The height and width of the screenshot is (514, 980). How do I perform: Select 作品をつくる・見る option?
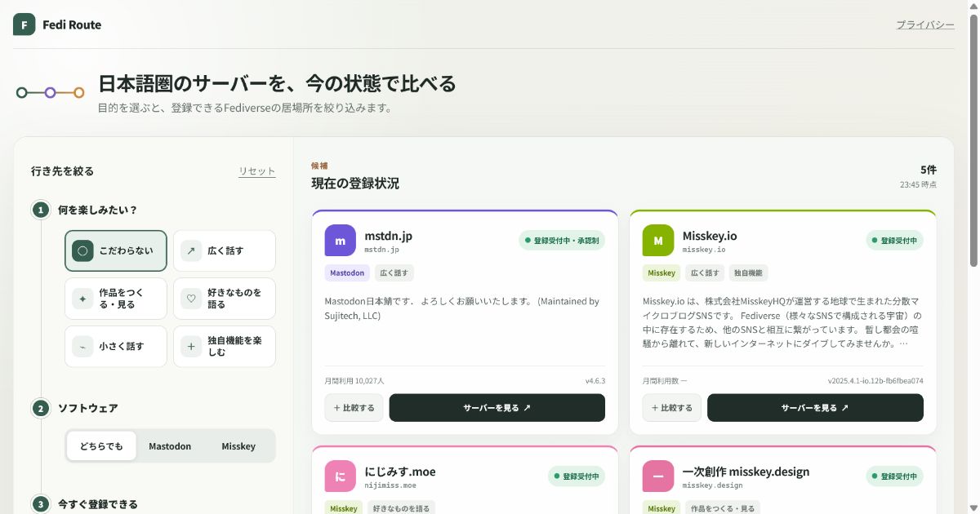(116, 299)
